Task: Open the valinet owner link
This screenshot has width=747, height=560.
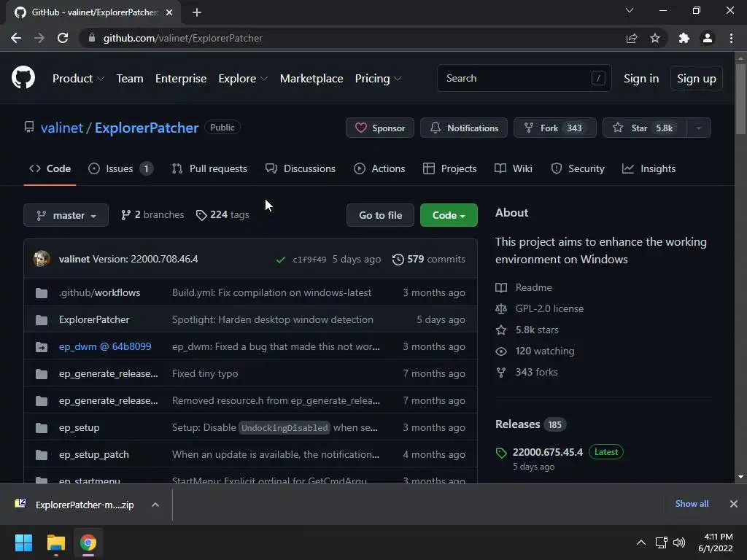Action: (x=62, y=128)
